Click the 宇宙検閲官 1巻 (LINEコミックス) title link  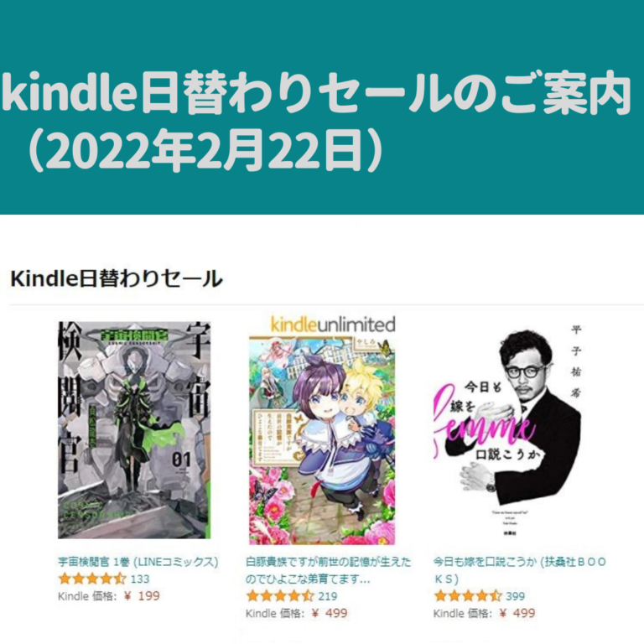[138, 562]
